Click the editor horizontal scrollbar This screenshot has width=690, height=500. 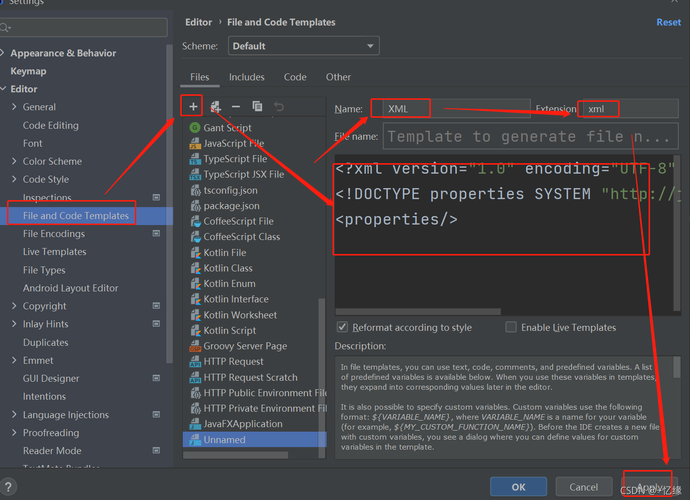point(418,312)
